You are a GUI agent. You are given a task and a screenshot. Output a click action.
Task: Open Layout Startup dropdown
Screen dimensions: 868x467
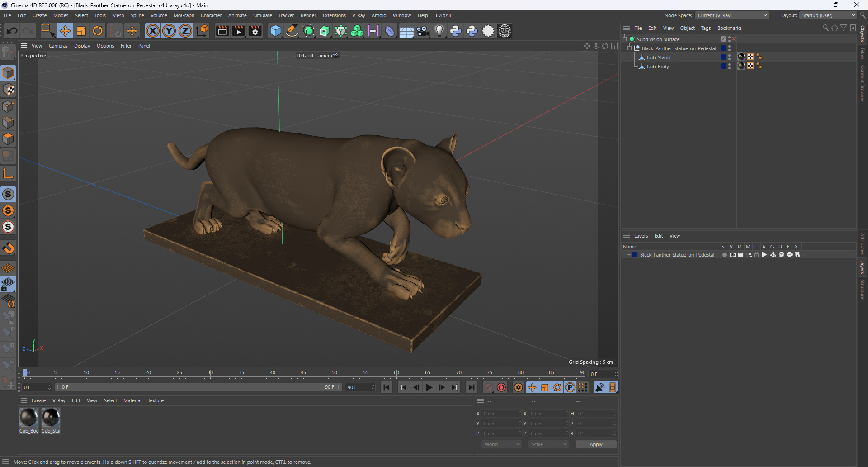[828, 15]
